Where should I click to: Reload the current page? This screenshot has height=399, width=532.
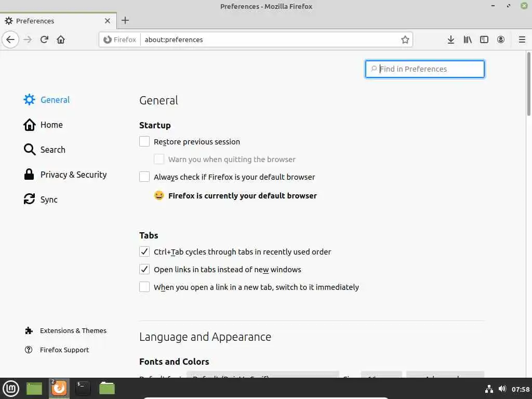coord(44,39)
